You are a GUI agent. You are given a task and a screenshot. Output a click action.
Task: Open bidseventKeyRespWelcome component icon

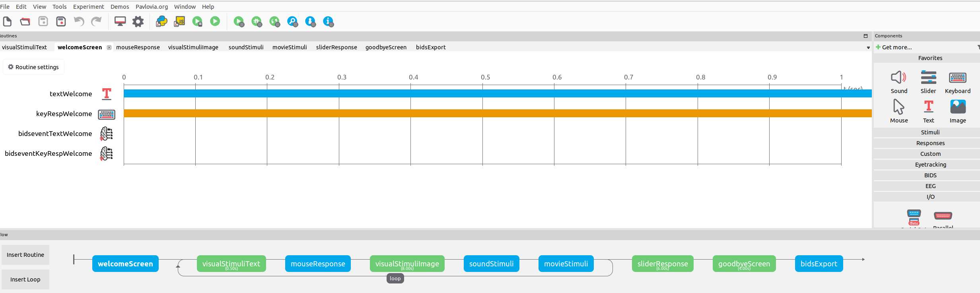(107, 153)
